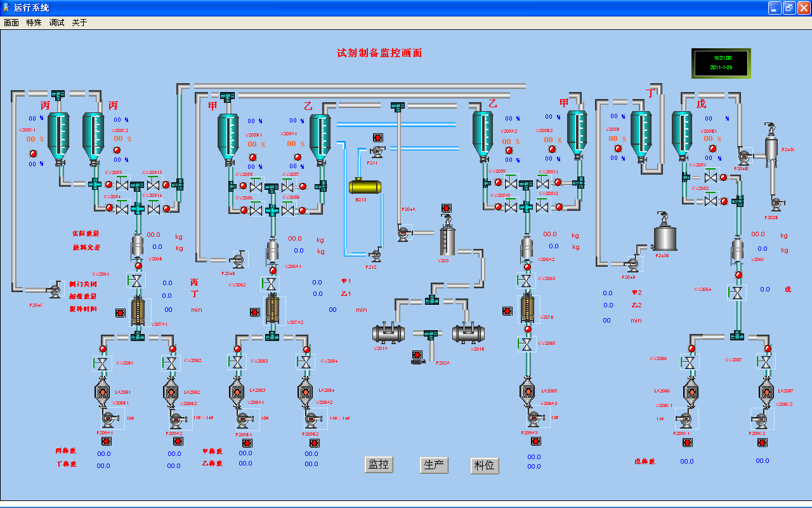The width and height of the screenshot is (812, 508).
Task: Restore down the application window
Action: click(789, 8)
